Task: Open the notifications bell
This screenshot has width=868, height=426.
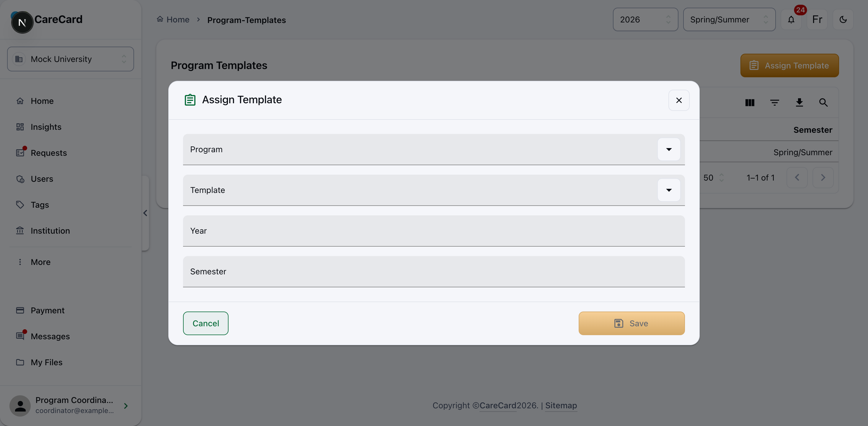Action: click(x=791, y=19)
